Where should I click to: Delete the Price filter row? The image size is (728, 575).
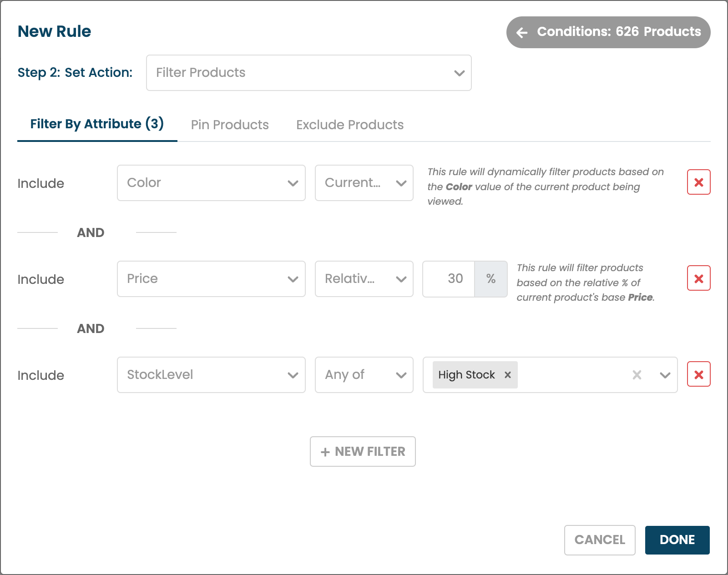(x=698, y=278)
